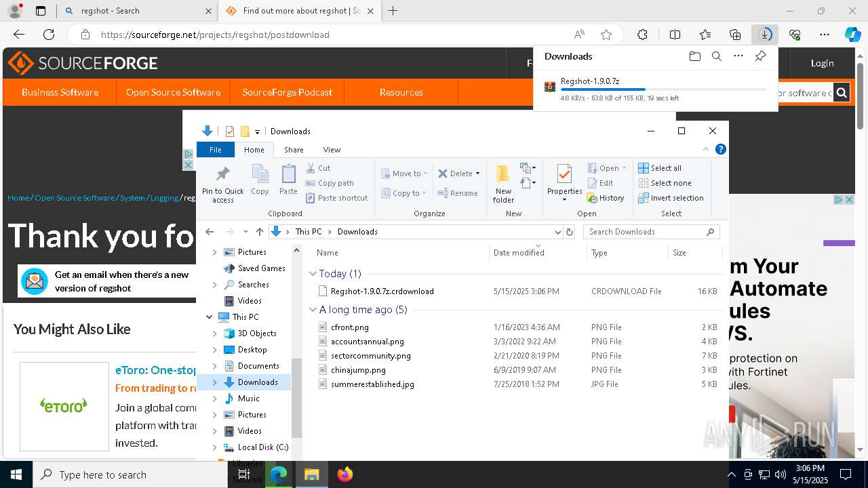Click Rename in Organize group

click(x=458, y=193)
